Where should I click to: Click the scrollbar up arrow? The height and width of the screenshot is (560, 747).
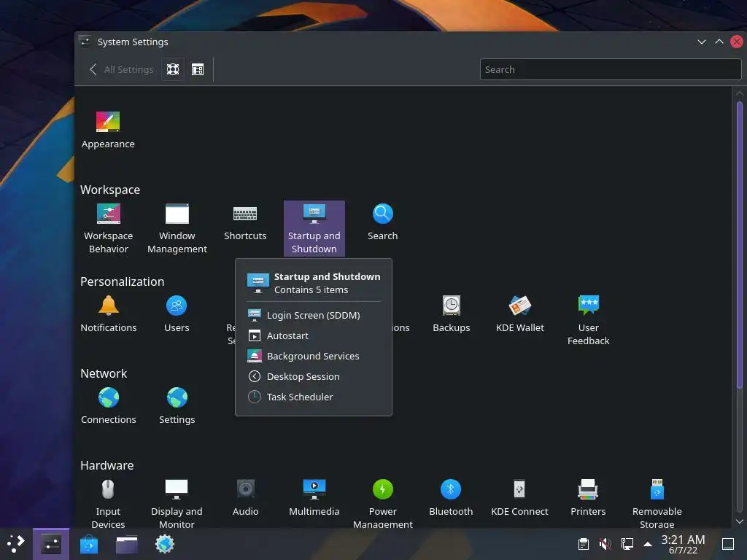pyautogui.click(x=740, y=93)
